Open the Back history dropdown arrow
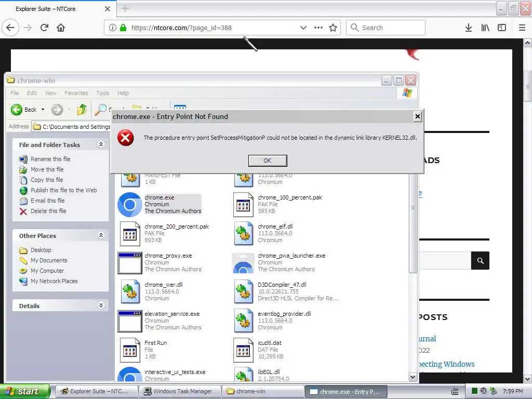This screenshot has height=399, width=532. 43,110
